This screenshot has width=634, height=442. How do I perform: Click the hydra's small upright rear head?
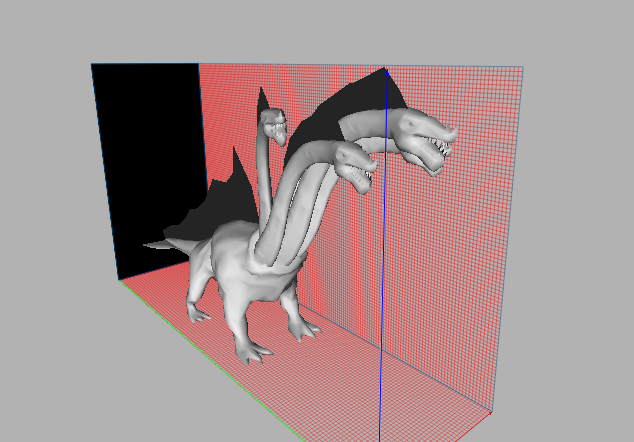click(274, 126)
